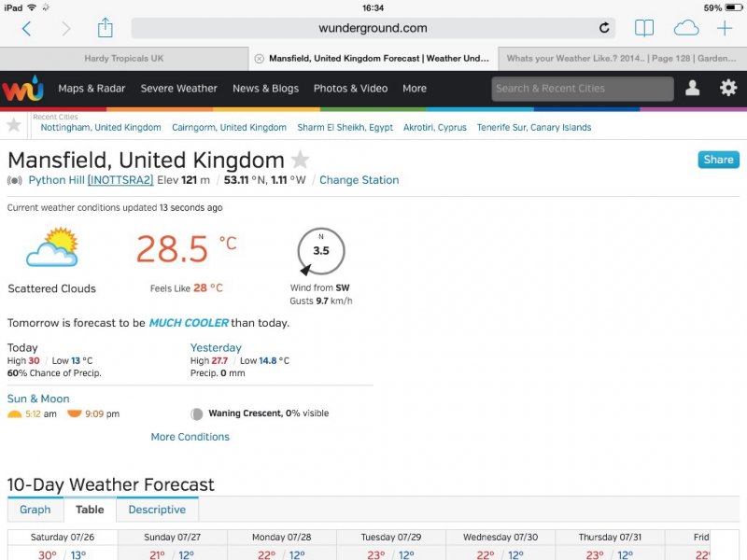747x560 pixels.
Task: Open the Safari share sheet icon
Action: coord(105,28)
